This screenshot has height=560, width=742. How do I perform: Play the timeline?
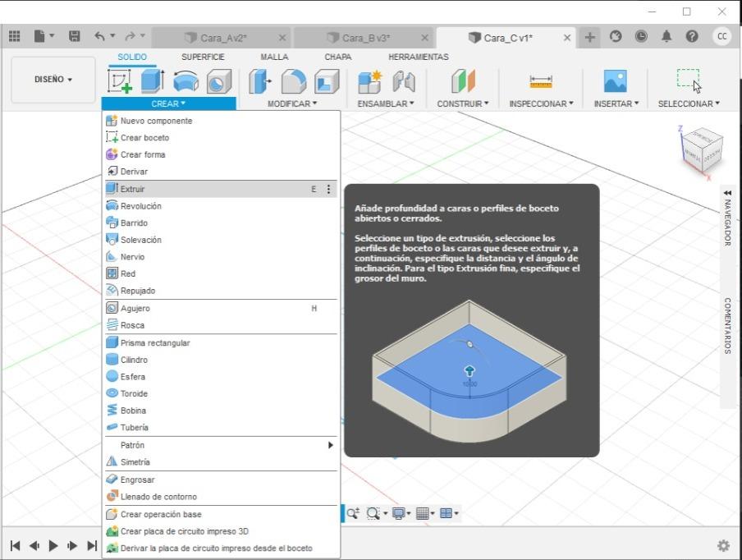[x=53, y=546]
